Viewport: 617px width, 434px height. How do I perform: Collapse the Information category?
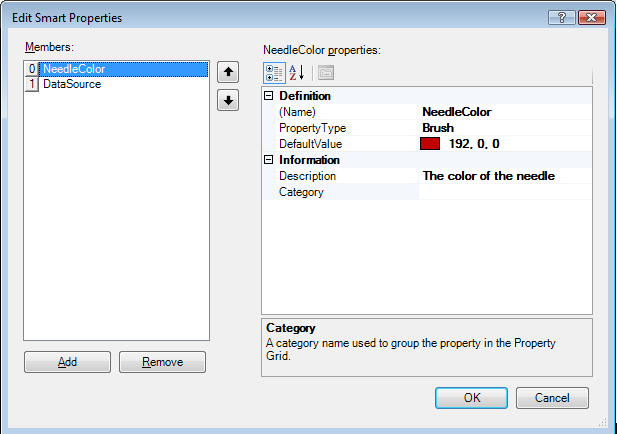pyautogui.click(x=268, y=160)
